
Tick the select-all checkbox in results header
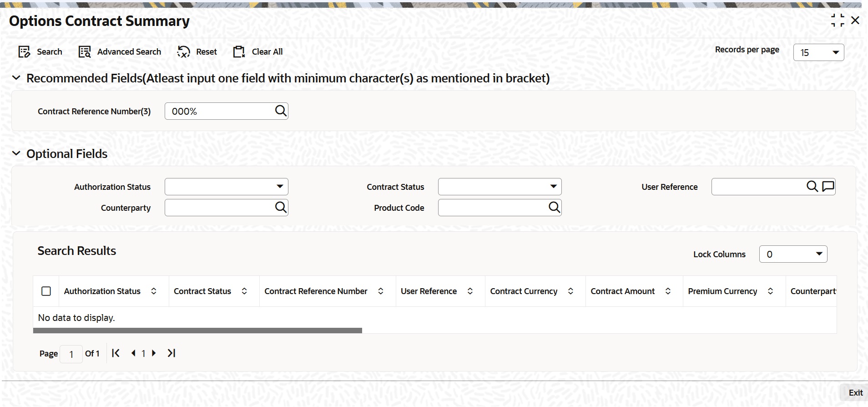click(46, 291)
